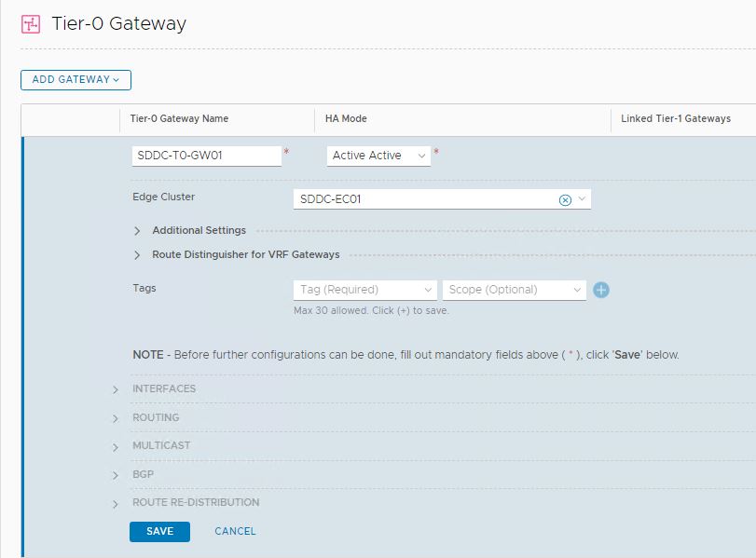The image size is (756, 558).
Task: Click the Save button
Action: point(159,531)
